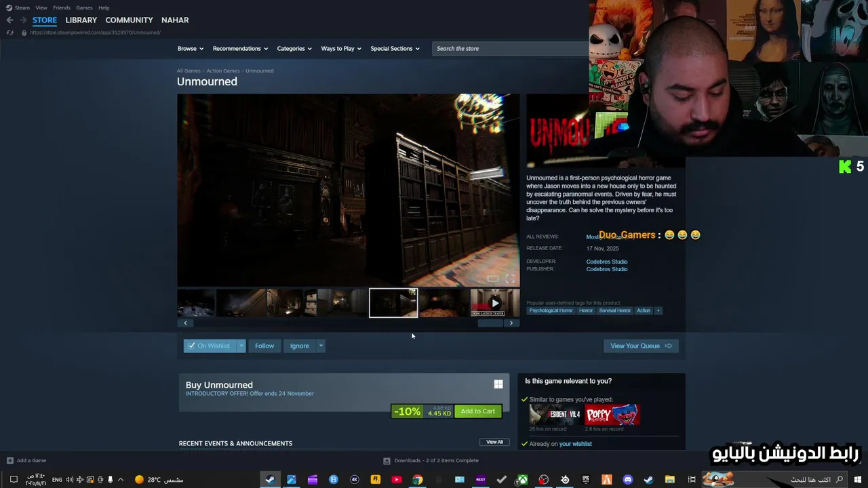Switch to the COMMUNITY tab

coord(129,20)
